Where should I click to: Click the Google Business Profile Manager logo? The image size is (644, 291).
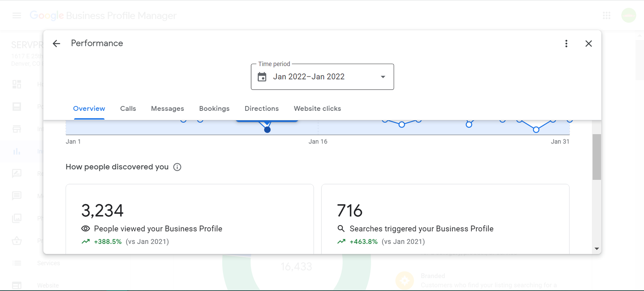[x=103, y=15]
